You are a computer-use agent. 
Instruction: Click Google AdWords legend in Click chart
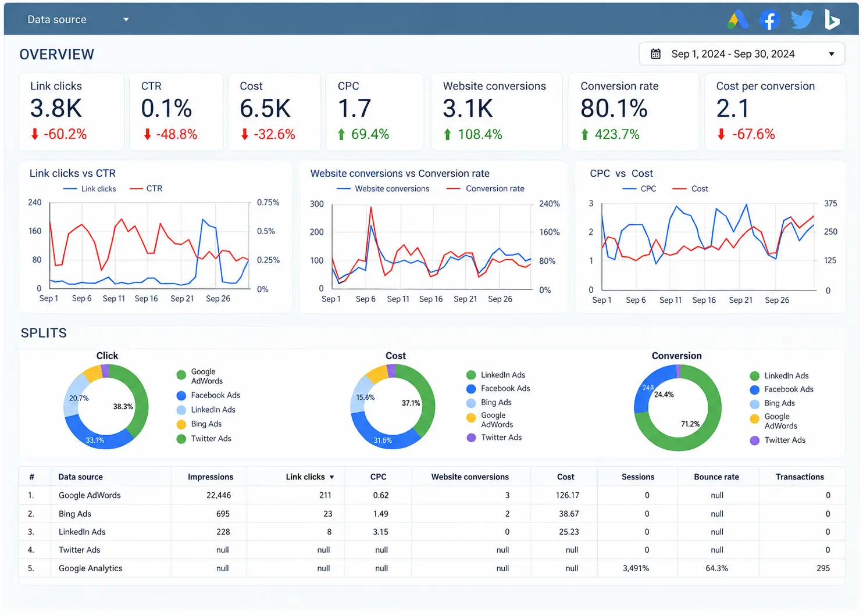(x=200, y=377)
